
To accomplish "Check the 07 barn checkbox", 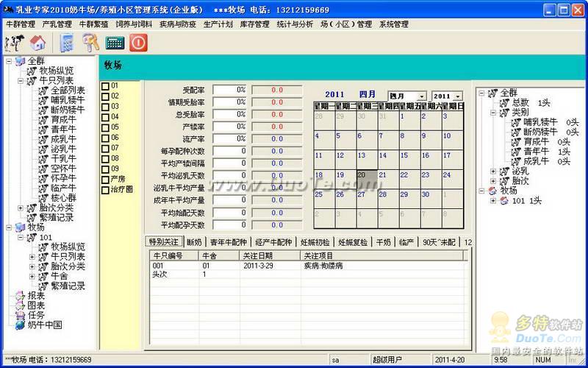I will [105, 149].
